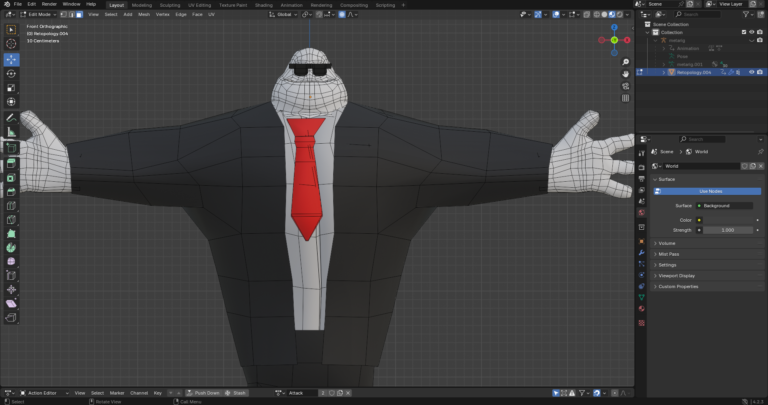Hide Retopology.004 using its eye icon

(x=752, y=72)
